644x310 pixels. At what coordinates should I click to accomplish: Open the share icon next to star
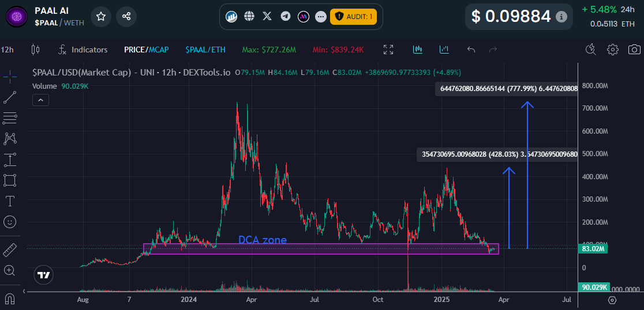point(126,16)
